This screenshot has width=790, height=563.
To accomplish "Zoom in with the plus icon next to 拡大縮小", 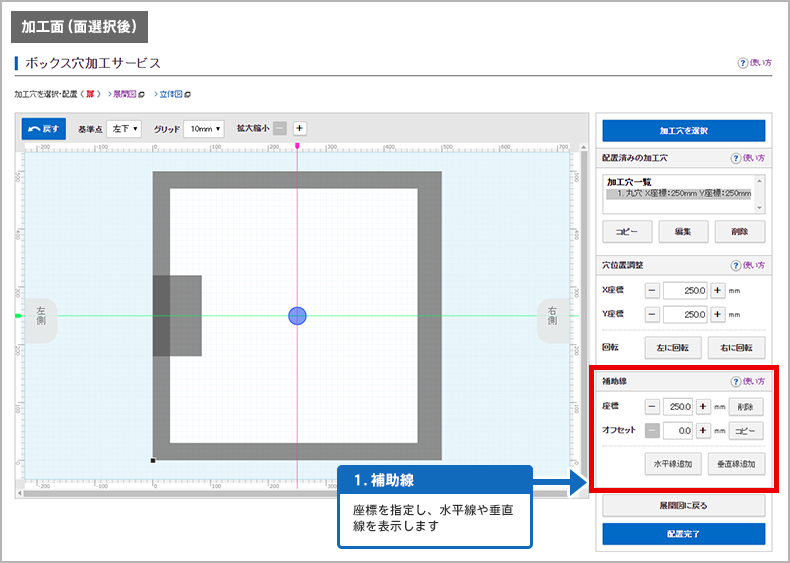I will 299,129.
